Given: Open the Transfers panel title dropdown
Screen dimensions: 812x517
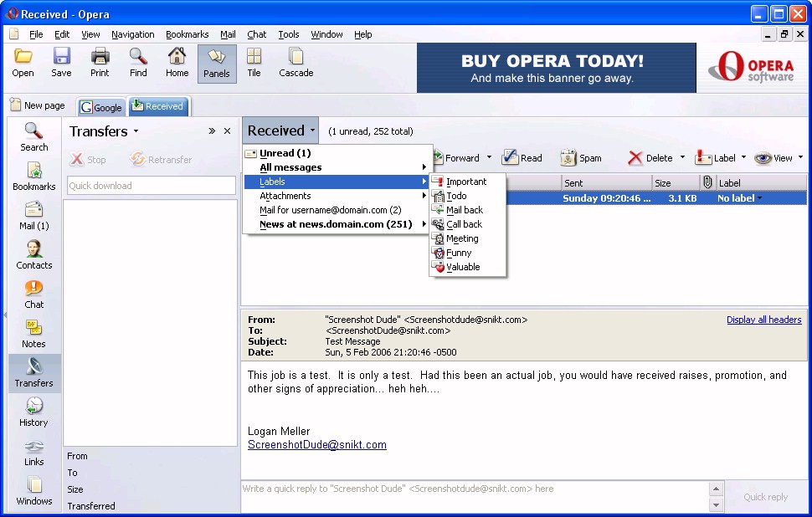Looking at the screenshot, I should pos(136,131).
